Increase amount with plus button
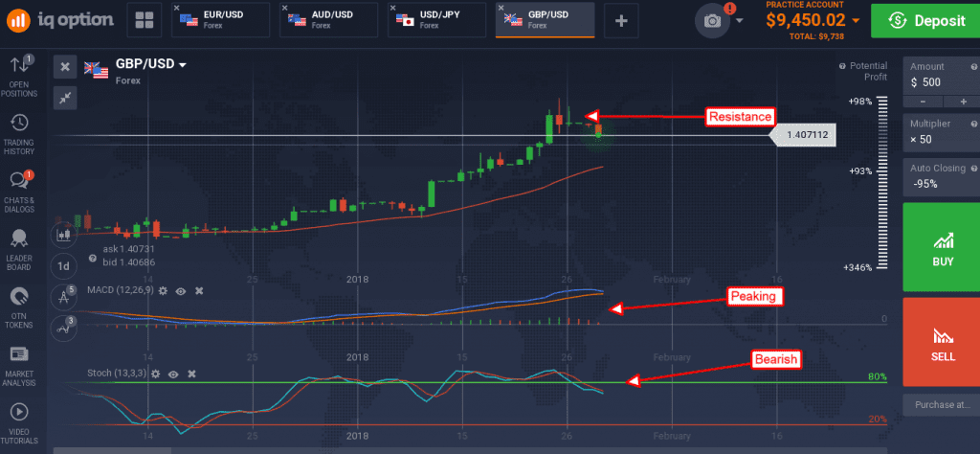Image resolution: width=980 pixels, height=454 pixels. [961, 102]
